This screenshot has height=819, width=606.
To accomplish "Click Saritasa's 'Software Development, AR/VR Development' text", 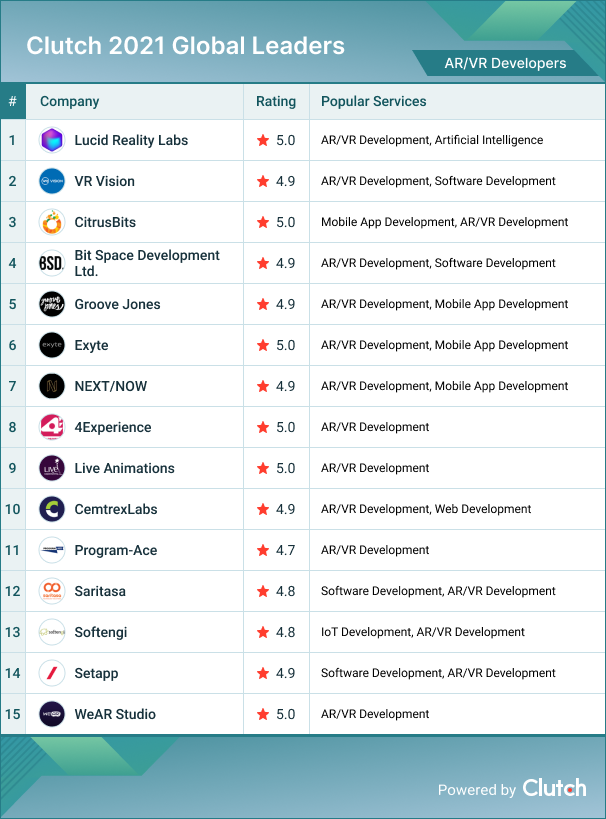I will [x=438, y=591].
